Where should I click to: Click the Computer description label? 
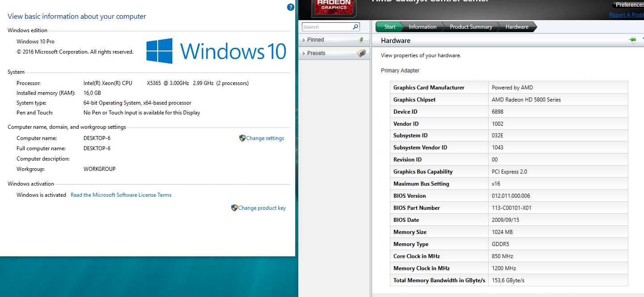tap(43, 159)
